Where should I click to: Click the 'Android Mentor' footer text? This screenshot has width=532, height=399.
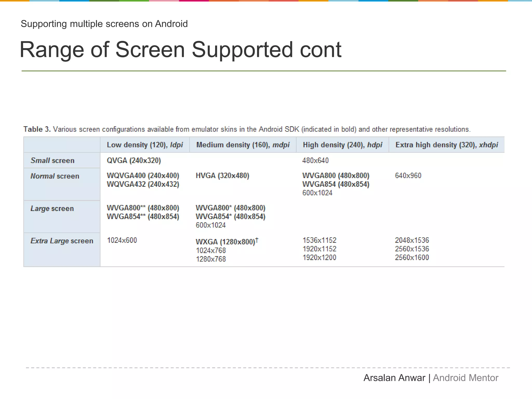pos(465,378)
